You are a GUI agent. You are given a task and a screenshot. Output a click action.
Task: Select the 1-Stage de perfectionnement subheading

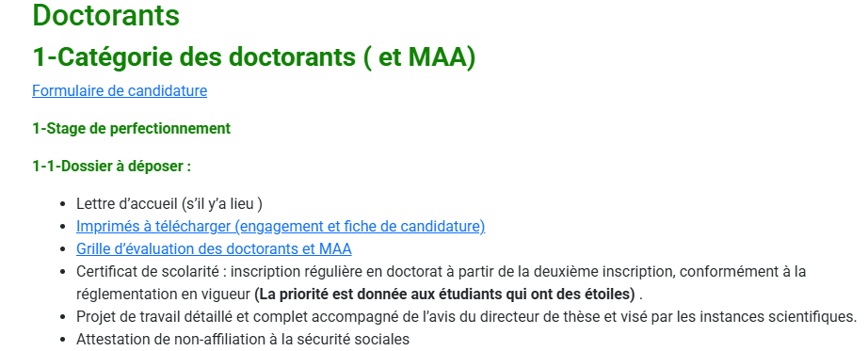click(x=131, y=128)
